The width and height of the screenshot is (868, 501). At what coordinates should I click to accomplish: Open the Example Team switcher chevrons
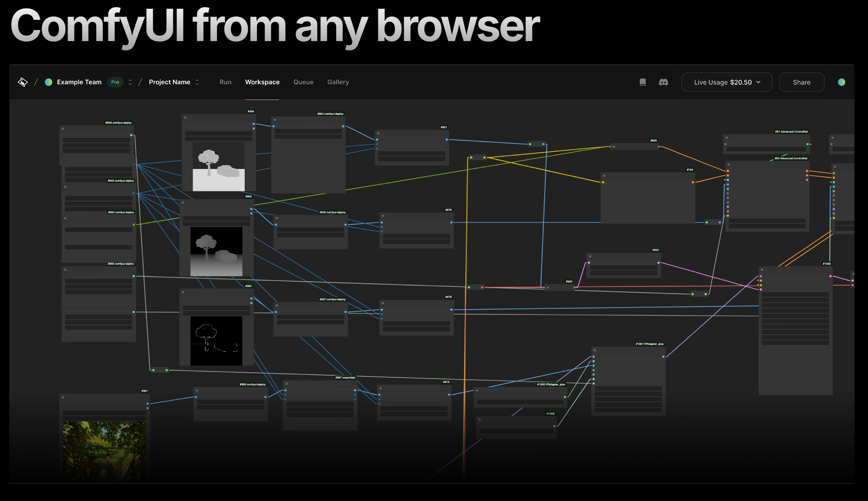130,82
